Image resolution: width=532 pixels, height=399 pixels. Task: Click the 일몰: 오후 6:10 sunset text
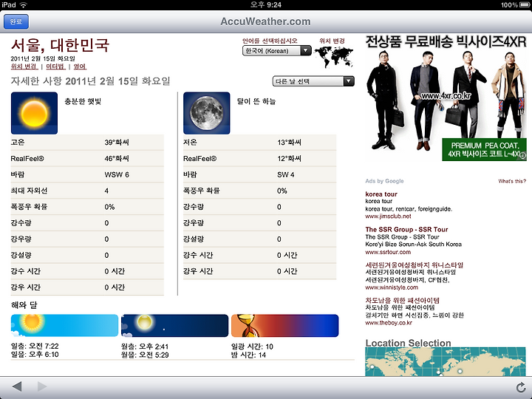[35, 355]
